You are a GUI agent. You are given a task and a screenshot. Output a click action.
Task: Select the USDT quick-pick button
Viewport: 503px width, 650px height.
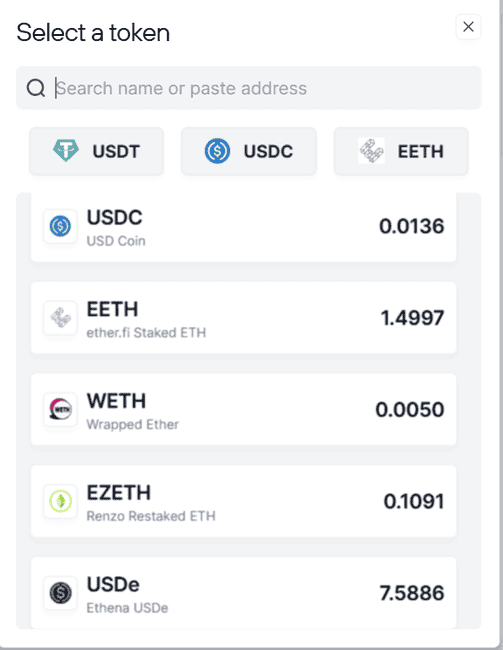click(97, 151)
